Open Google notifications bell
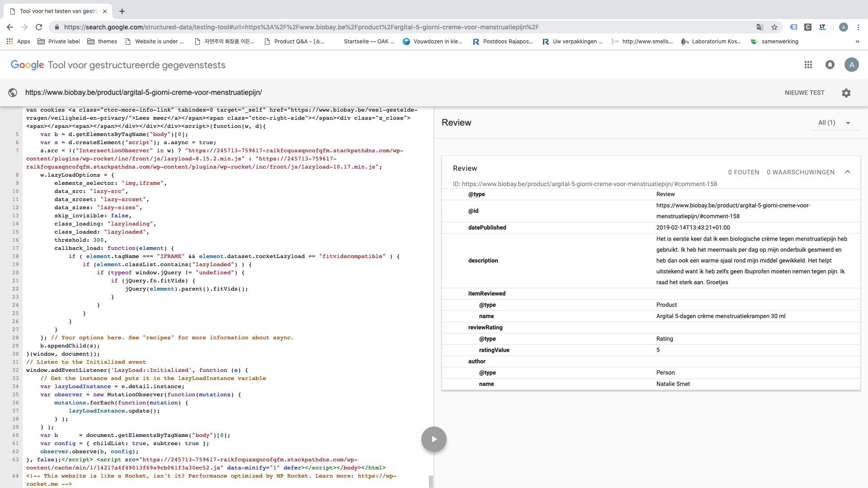The image size is (868, 488). click(830, 65)
